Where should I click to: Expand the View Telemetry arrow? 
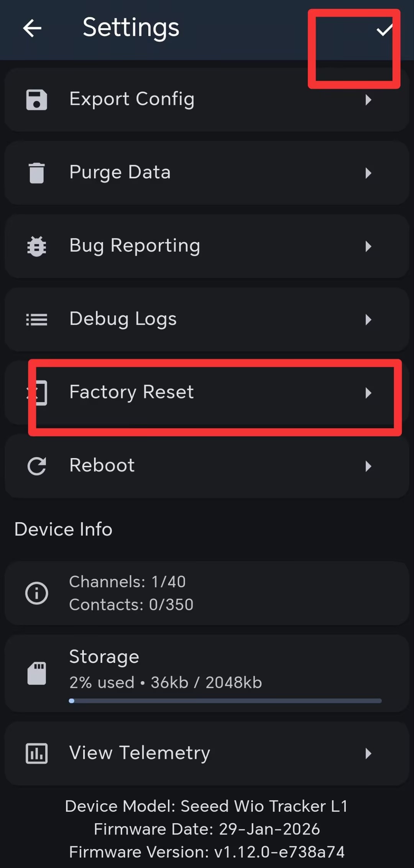point(368,753)
